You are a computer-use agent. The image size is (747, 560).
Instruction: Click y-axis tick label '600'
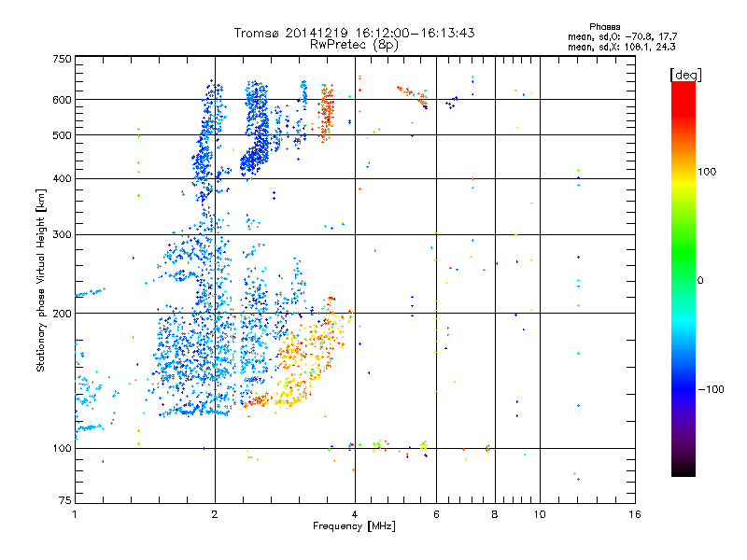62,100
